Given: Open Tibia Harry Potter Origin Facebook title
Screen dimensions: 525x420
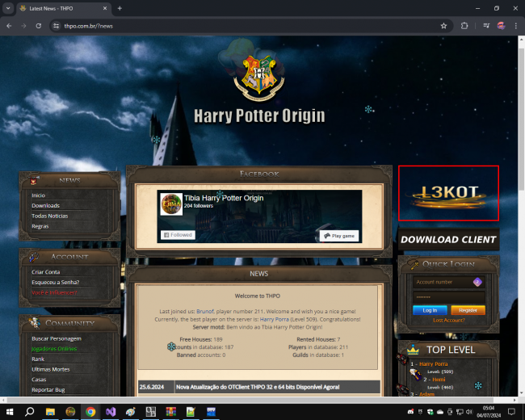Looking at the screenshot, I should pyautogui.click(x=224, y=198).
